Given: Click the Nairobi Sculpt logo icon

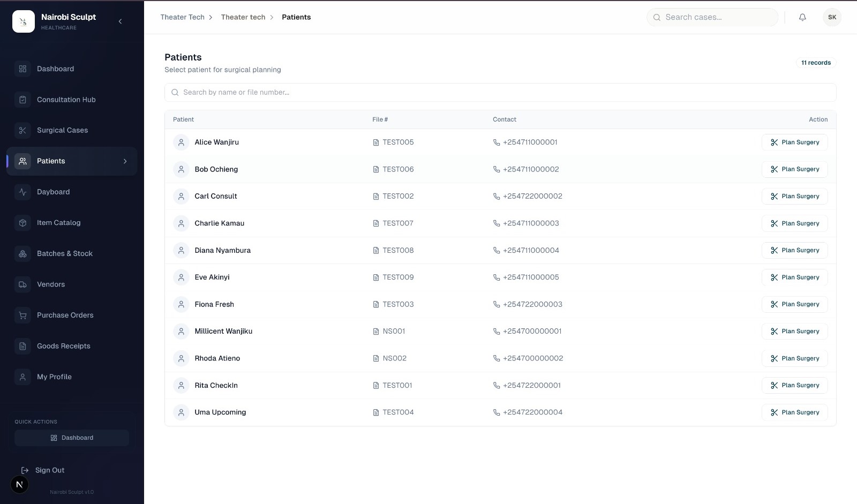Looking at the screenshot, I should point(24,21).
